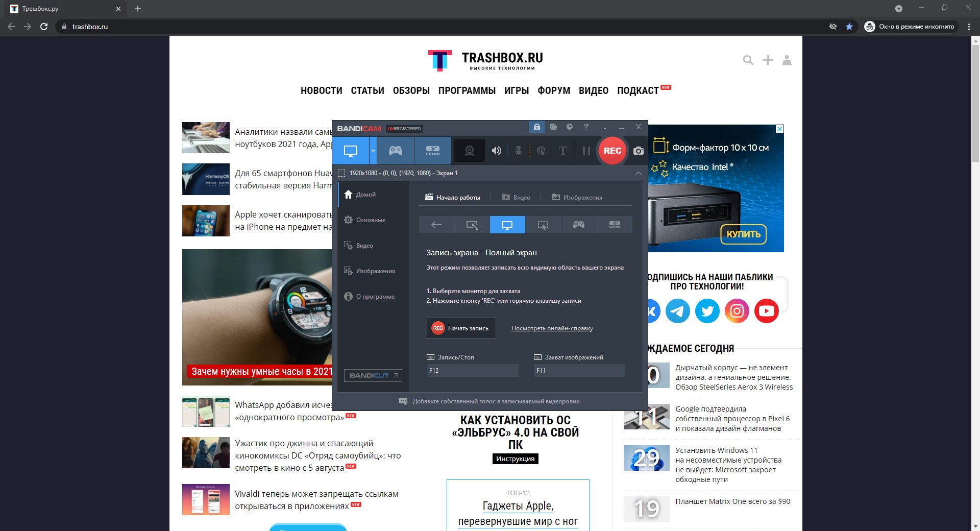
Task: Select rectangle area recording mode icon
Action: [x=472, y=225]
